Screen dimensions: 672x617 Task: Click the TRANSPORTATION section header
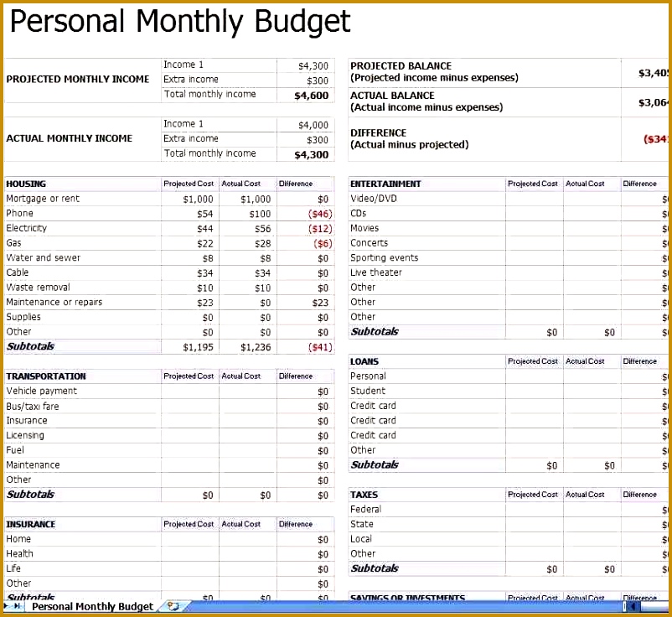[46, 376]
